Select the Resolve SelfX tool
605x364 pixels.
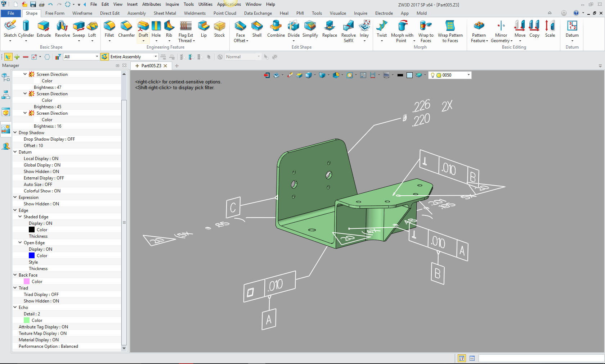tap(348, 31)
